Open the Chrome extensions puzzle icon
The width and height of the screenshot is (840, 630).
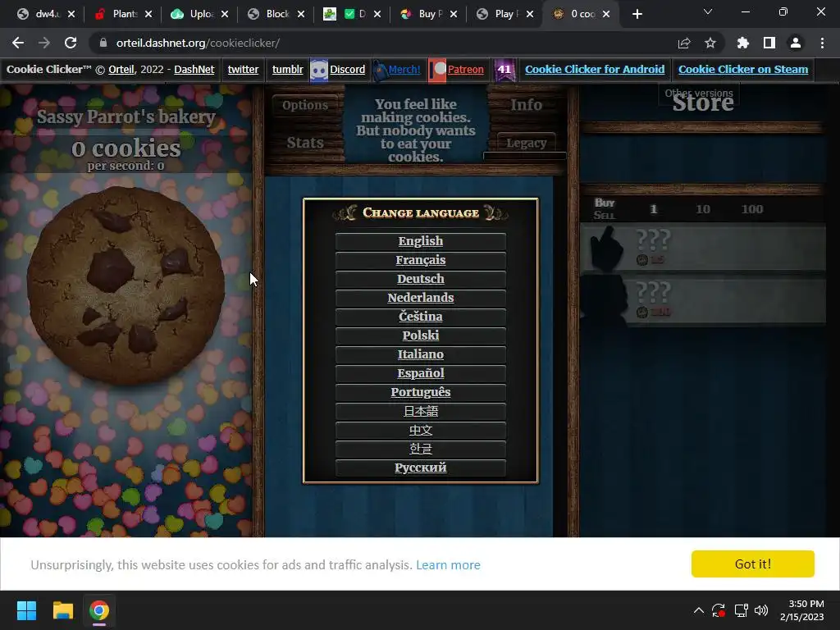742,43
